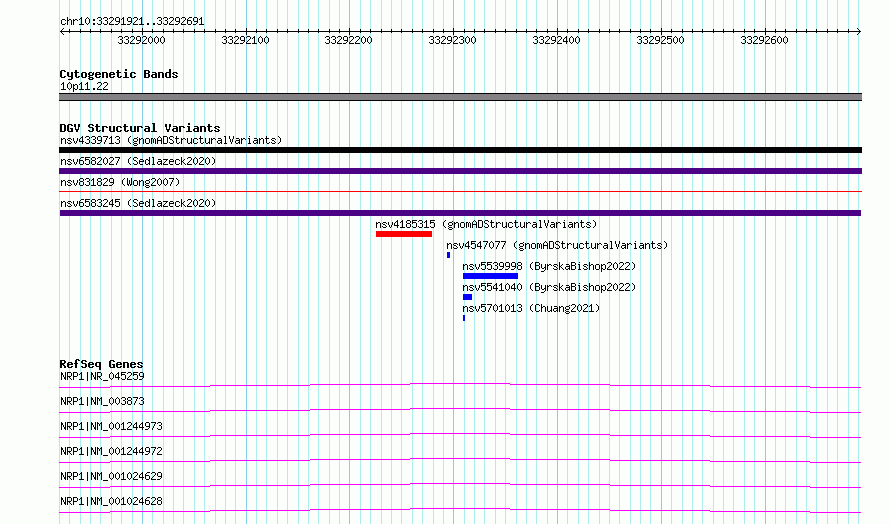
Task: Open the NRP1|NM_003873 transcript label
Action: pyautogui.click(x=102, y=401)
